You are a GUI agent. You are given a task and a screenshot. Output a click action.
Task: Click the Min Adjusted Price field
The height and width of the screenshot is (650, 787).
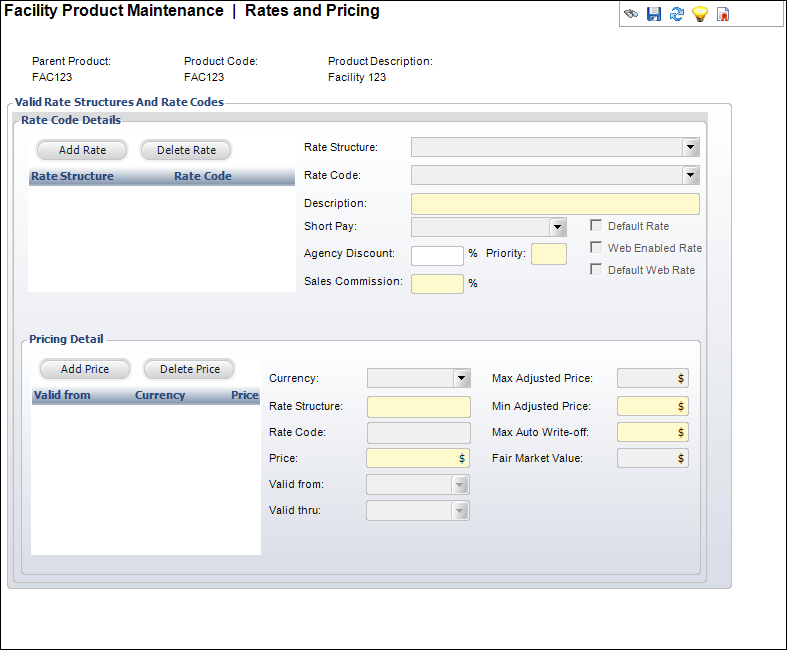652,407
